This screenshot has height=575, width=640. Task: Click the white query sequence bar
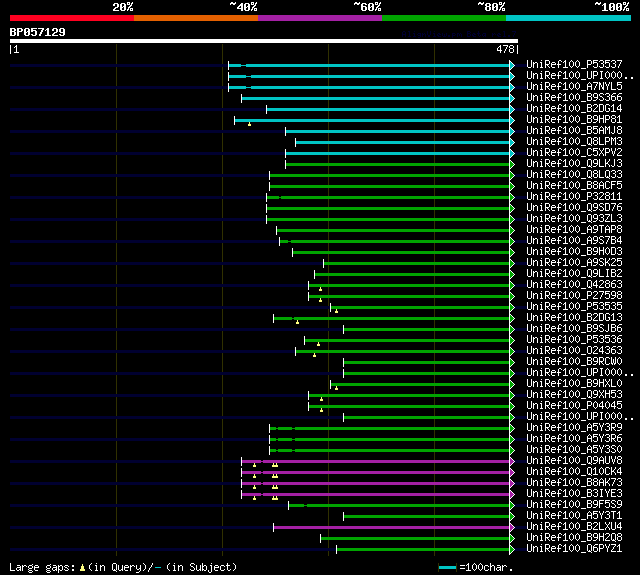click(264, 41)
